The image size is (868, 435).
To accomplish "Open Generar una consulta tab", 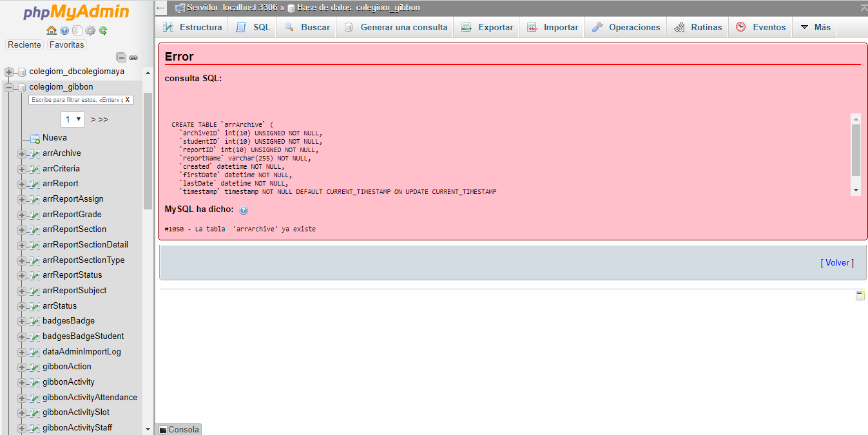I will pyautogui.click(x=395, y=27).
